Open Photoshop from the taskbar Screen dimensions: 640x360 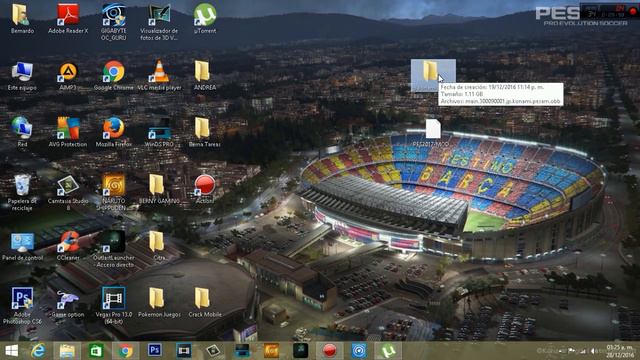154,350
